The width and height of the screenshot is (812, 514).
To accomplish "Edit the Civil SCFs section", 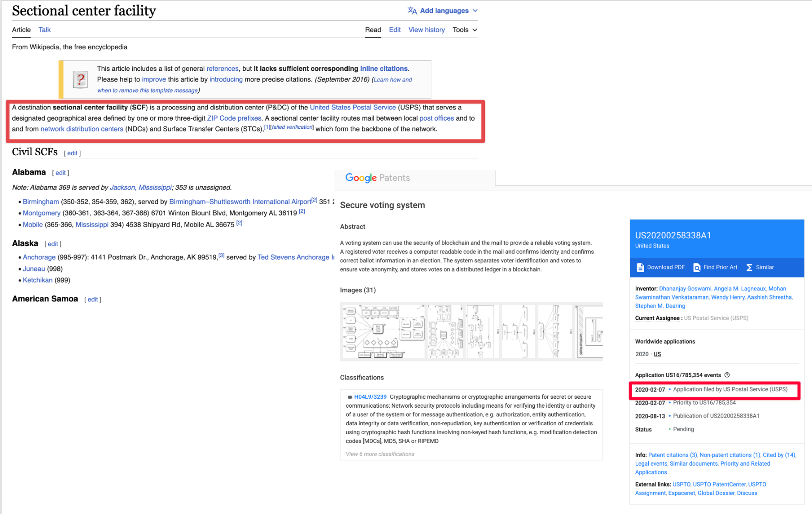I will click(x=72, y=153).
